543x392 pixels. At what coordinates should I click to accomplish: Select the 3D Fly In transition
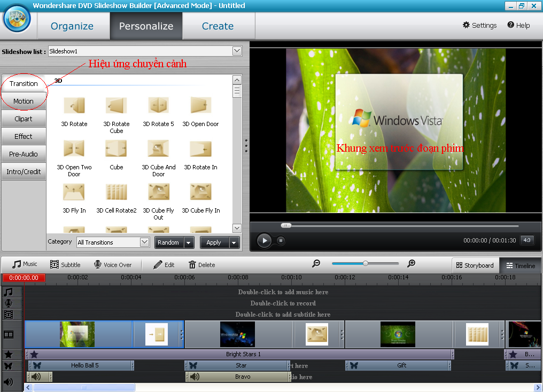click(x=74, y=192)
